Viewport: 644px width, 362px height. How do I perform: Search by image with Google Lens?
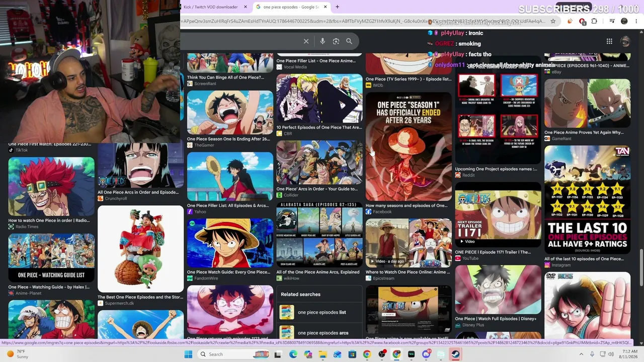pos(336,41)
